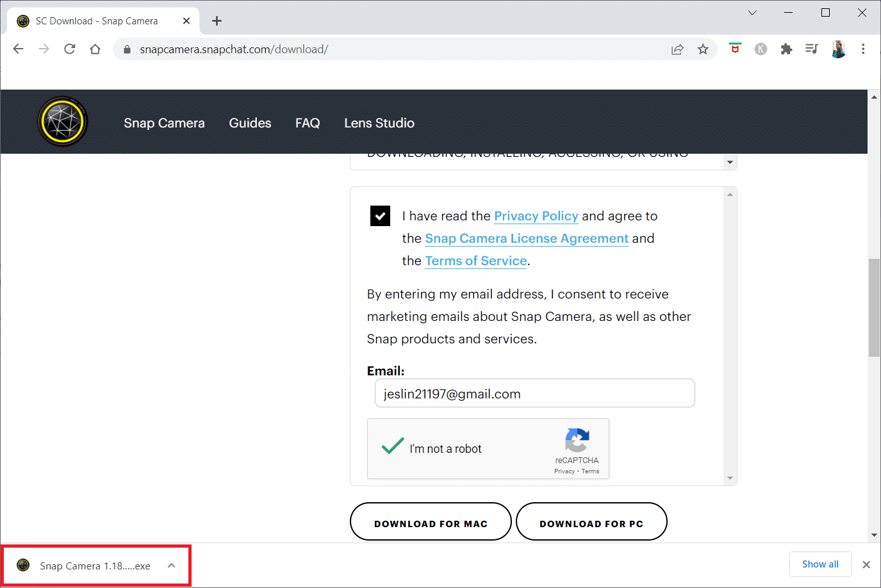Go back using the back arrow
The width and height of the screenshot is (881, 588).
tap(18, 49)
